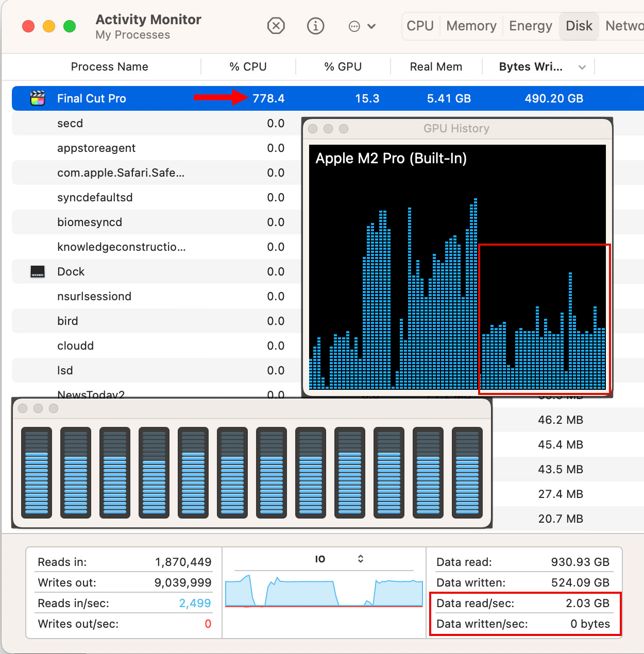Click the first CPU core usage meter
644x654 pixels.
tap(37, 472)
